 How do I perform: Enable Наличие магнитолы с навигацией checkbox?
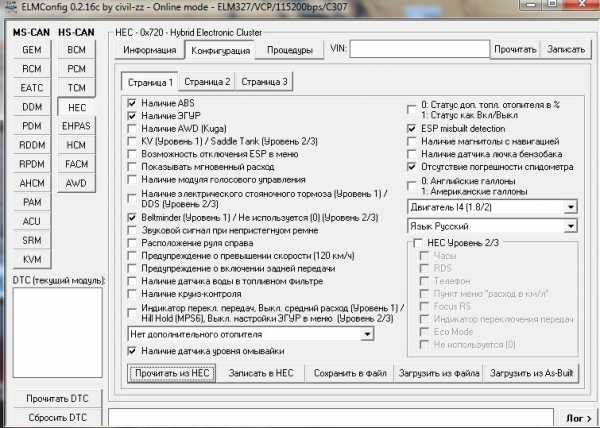point(412,142)
